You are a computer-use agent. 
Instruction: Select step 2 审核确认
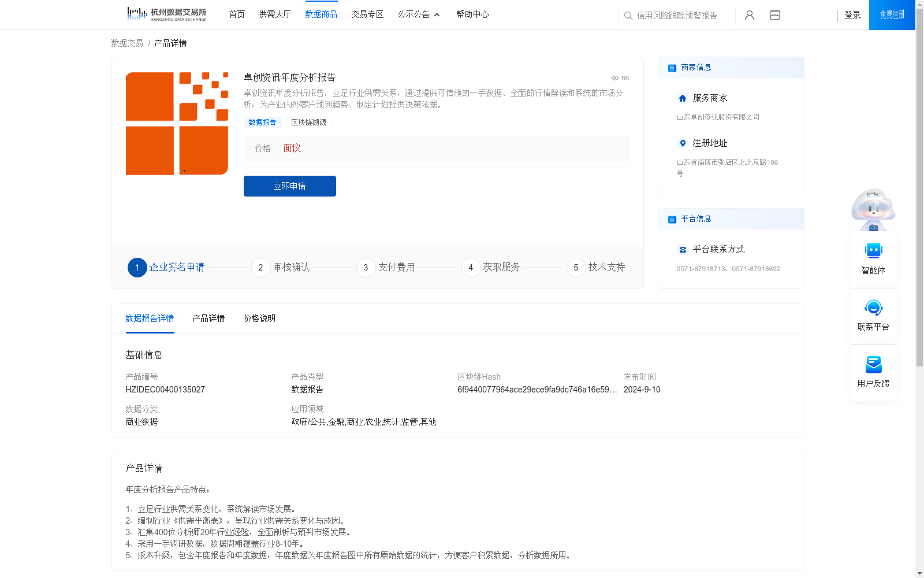click(281, 268)
